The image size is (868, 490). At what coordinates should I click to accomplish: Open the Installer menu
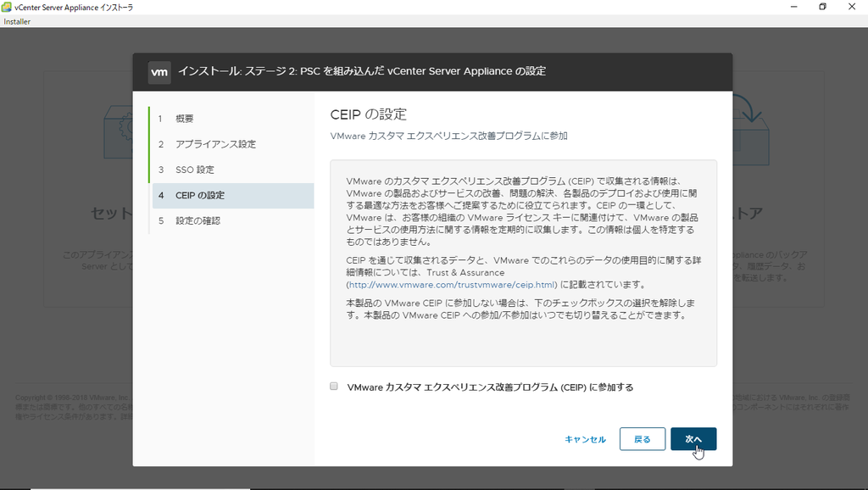(17, 21)
